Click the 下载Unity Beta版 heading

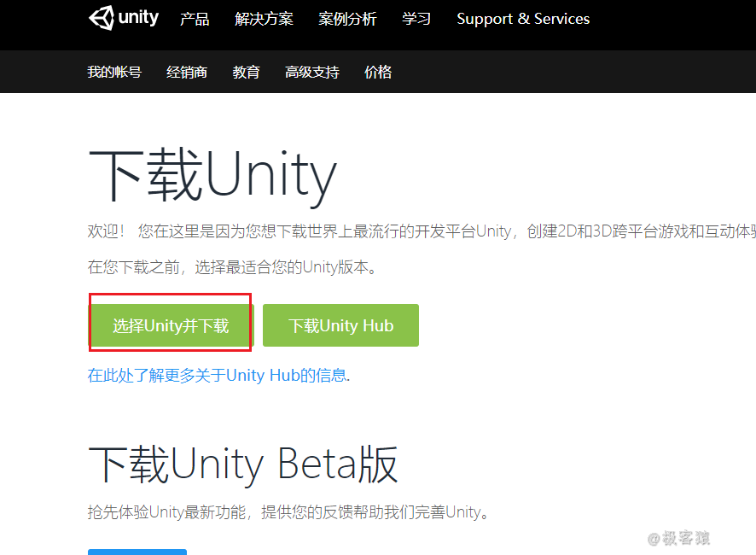click(243, 464)
